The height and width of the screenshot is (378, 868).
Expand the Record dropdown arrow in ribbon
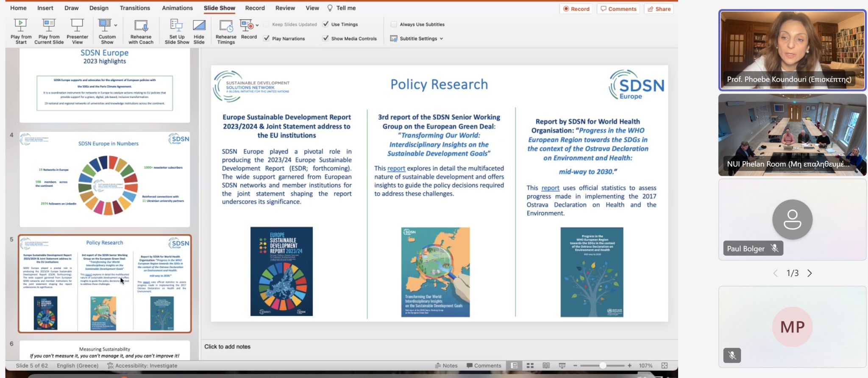257,25
